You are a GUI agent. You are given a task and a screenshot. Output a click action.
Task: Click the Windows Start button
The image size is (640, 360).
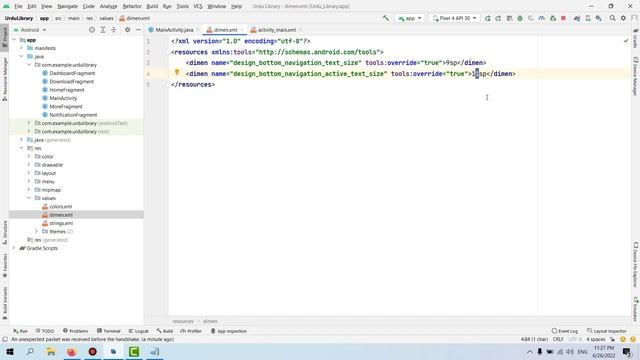coord(10,351)
